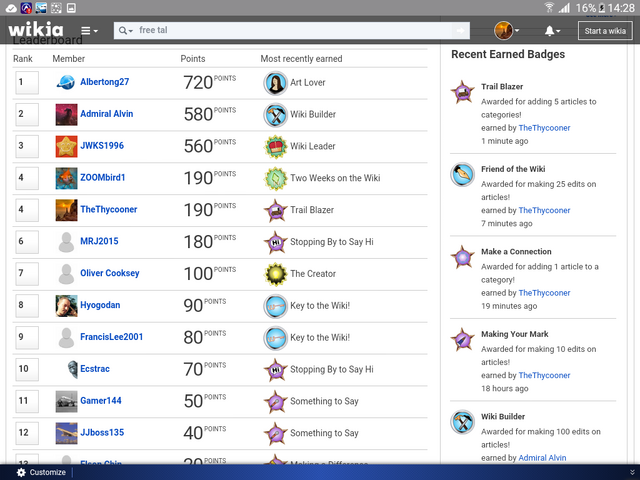Click Oliver Cooksey's default silhouette avatar
Image resolution: width=640 pixels, height=480 pixels.
pyautogui.click(x=66, y=273)
